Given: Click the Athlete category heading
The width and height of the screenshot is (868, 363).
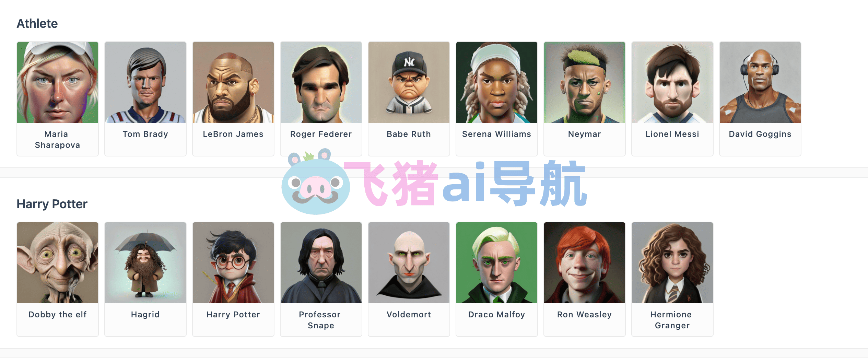Looking at the screenshot, I should tap(37, 24).
